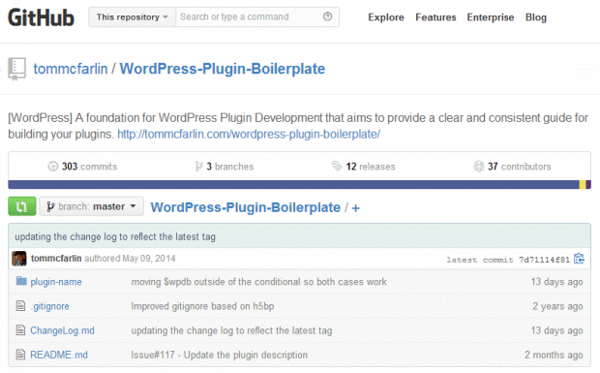Open the latest commit message about change log

(x=115, y=237)
